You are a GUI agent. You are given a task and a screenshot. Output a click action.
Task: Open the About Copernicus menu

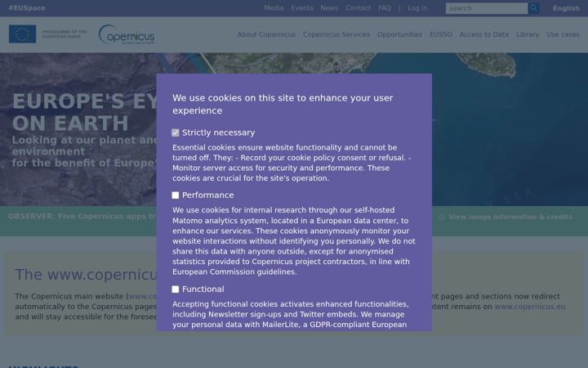click(266, 34)
